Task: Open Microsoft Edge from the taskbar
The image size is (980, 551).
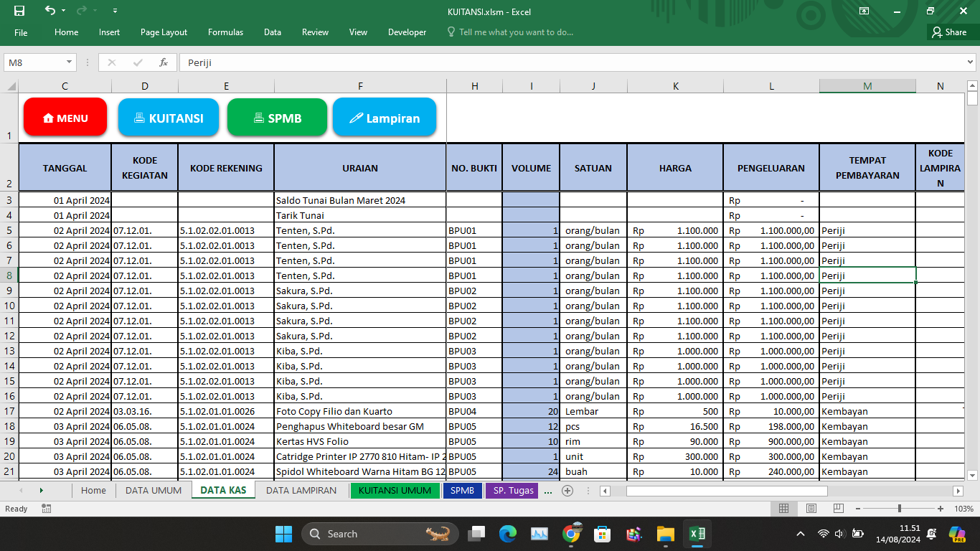Action: click(x=508, y=534)
